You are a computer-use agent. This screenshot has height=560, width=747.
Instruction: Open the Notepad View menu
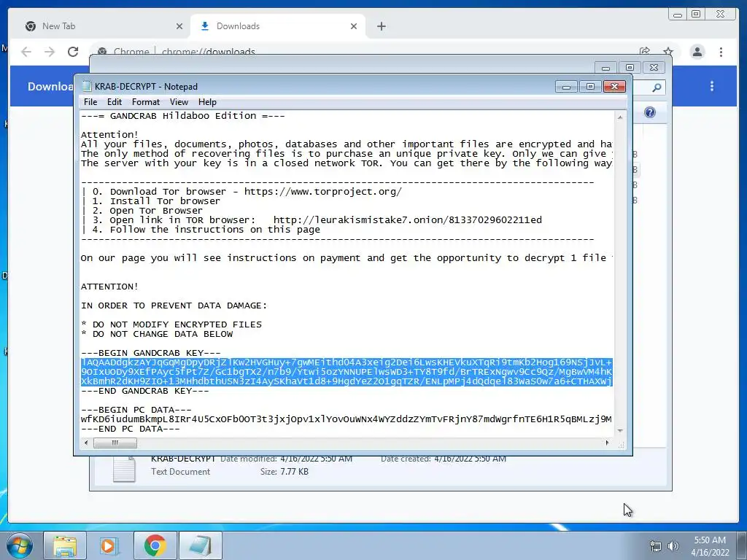pos(179,102)
